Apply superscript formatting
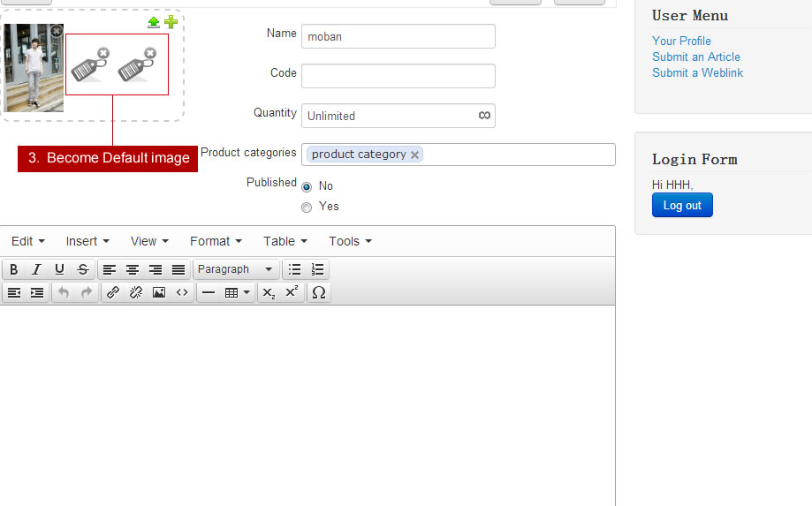The width and height of the screenshot is (812, 506). coord(292,293)
